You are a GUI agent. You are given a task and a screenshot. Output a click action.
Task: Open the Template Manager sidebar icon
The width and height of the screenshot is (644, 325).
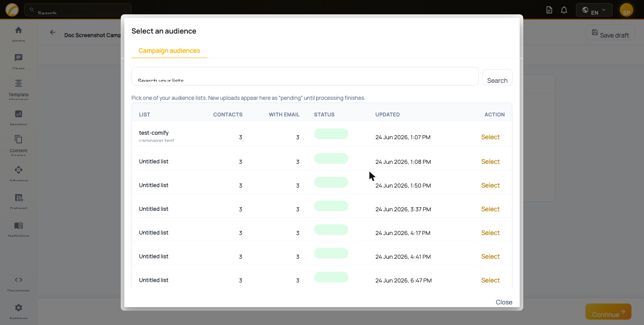(18, 83)
